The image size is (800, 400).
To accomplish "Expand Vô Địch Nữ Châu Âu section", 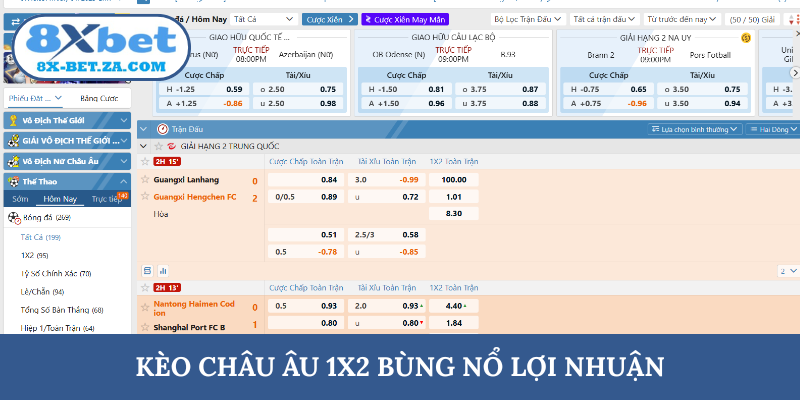I will click(123, 161).
